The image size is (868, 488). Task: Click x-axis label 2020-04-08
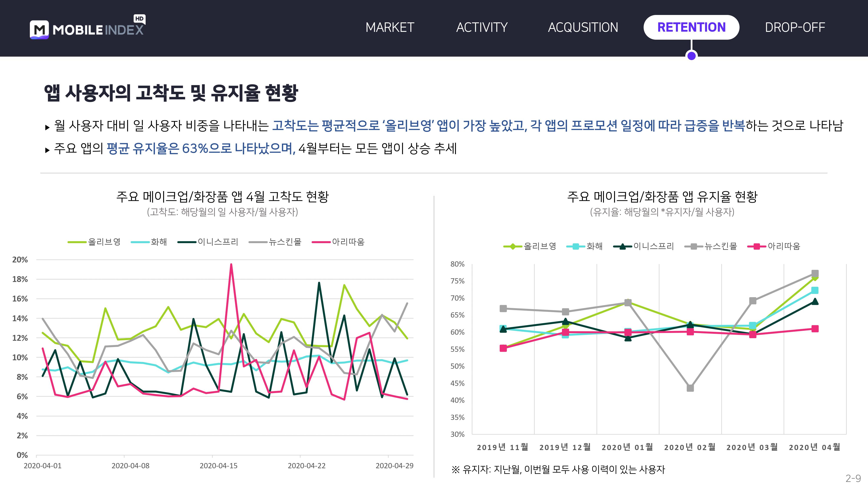[130, 466]
